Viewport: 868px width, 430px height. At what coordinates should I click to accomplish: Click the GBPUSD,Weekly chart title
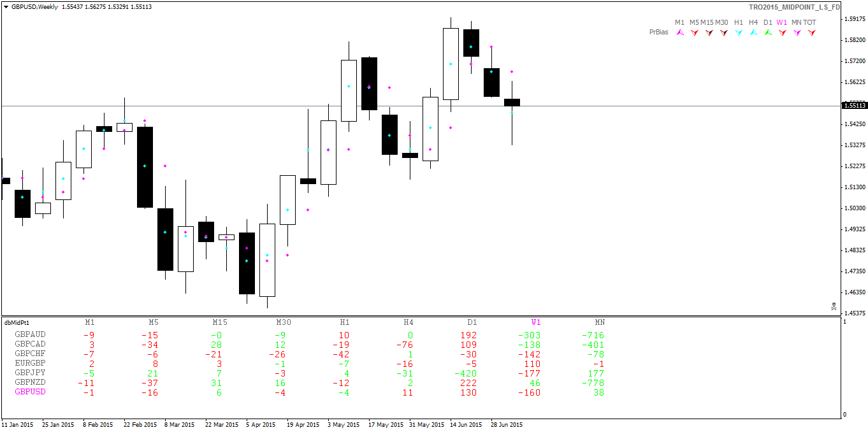coord(35,6)
